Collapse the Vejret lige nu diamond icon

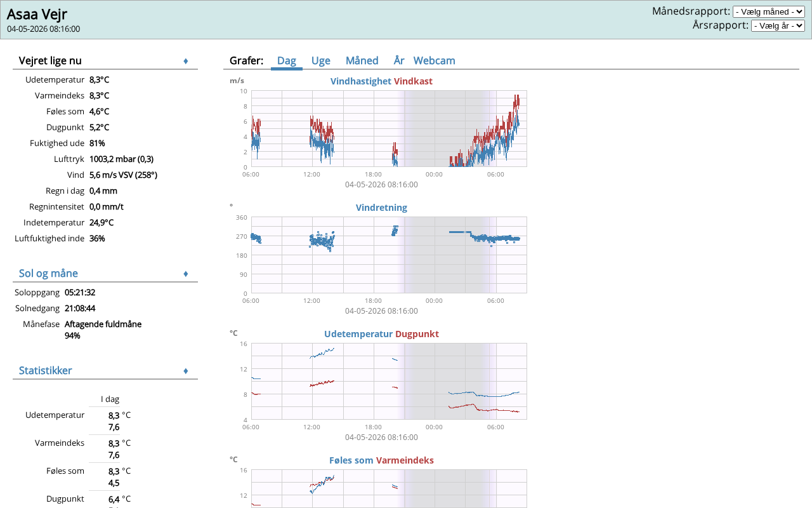tap(186, 61)
